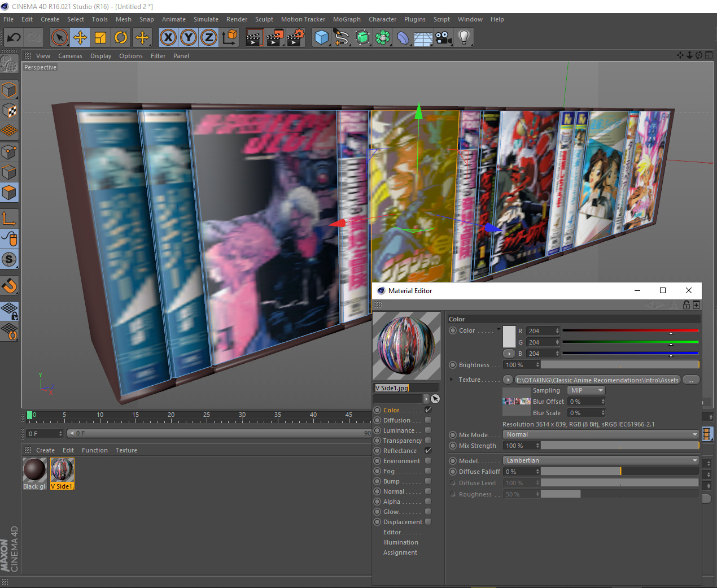The width and height of the screenshot is (717, 588).
Task: Select the Live Selection tool
Action: pos(59,38)
